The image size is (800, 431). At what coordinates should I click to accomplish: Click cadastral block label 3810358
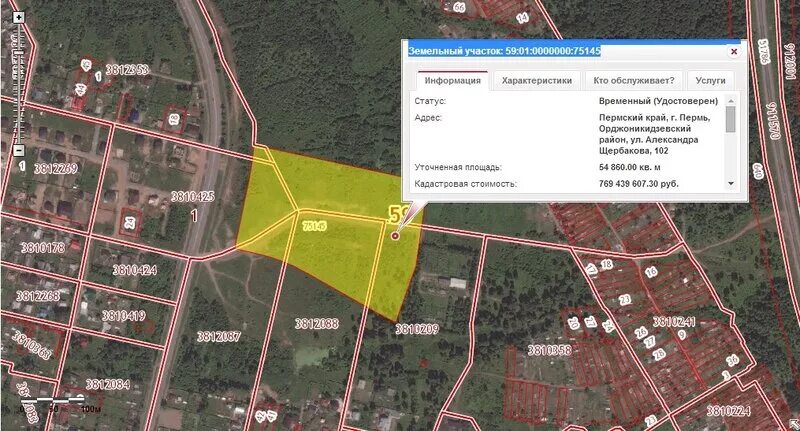[549, 350]
